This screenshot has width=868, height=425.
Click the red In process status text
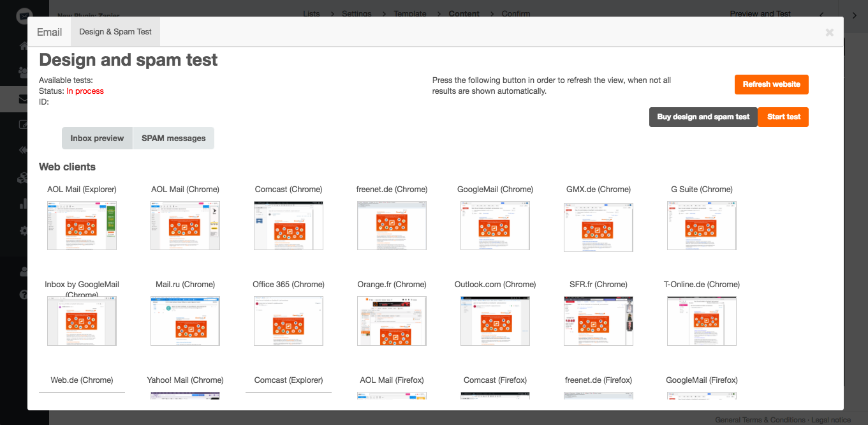coord(85,91)
